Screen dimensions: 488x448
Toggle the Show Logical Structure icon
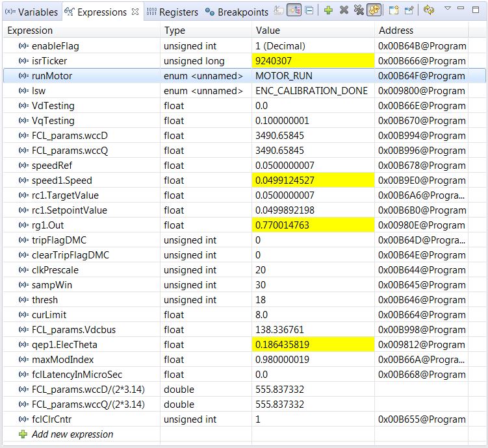(294, 11)
